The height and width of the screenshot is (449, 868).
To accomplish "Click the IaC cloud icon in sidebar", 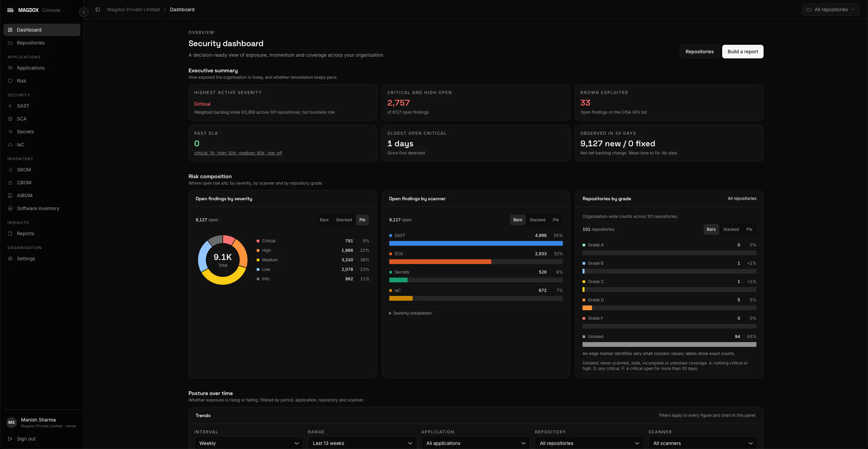I will (10, 145).
